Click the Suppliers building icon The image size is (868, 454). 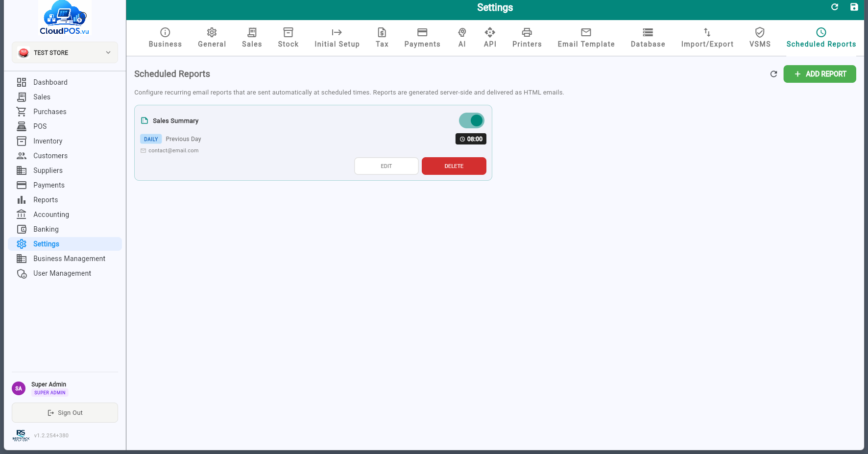point(22,170)
